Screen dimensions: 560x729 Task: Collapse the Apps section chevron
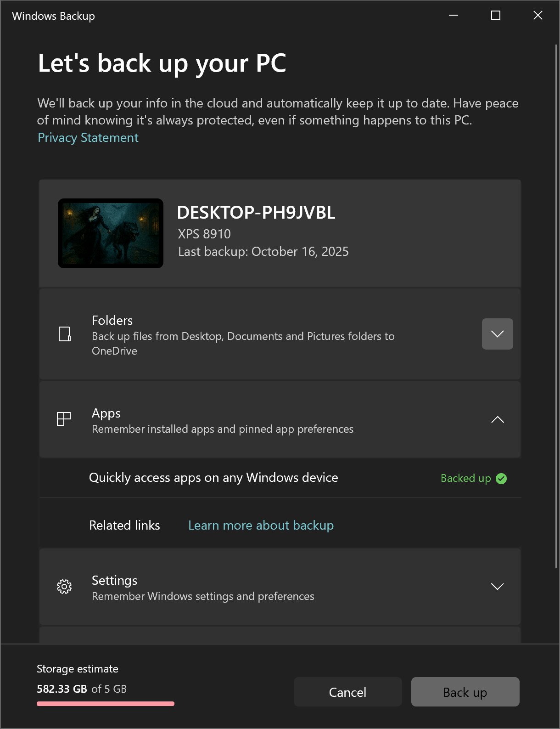coord(497,419)
